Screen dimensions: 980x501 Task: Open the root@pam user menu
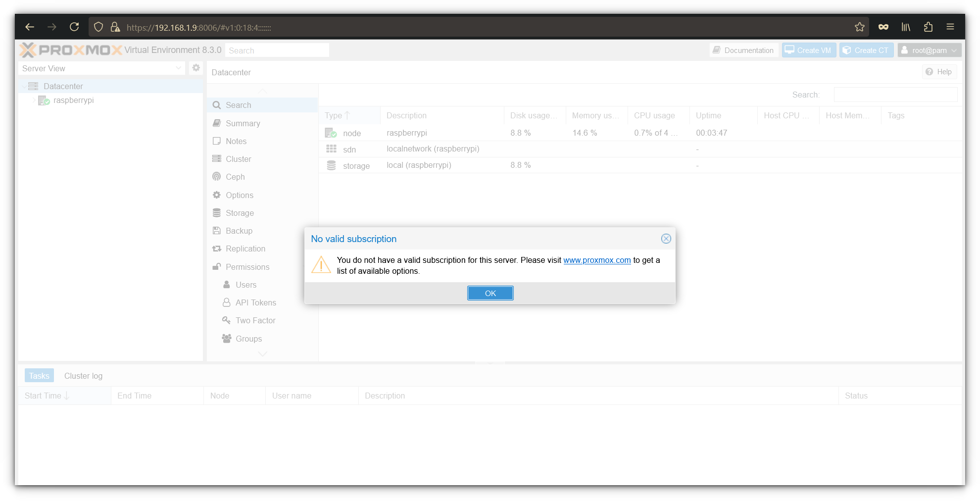(x=930, y=50)
